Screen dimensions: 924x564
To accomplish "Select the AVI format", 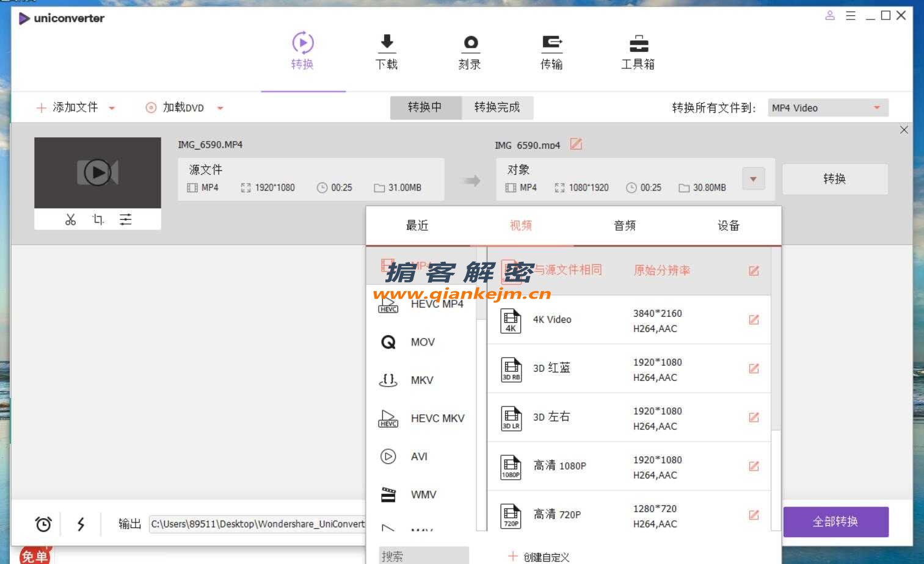I will tap(421, 457).
